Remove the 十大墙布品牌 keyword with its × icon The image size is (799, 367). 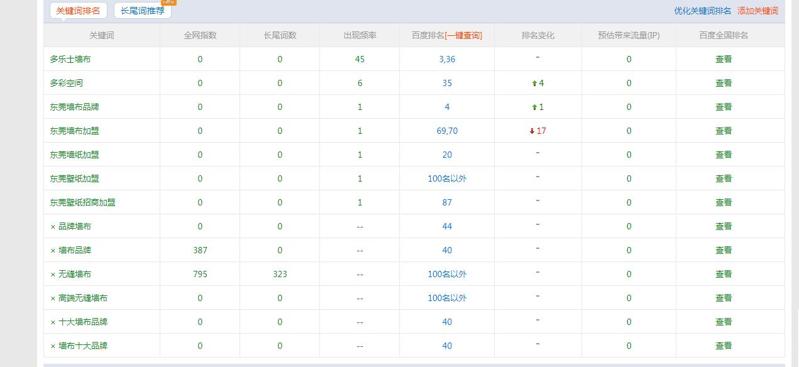coord(52,322)
